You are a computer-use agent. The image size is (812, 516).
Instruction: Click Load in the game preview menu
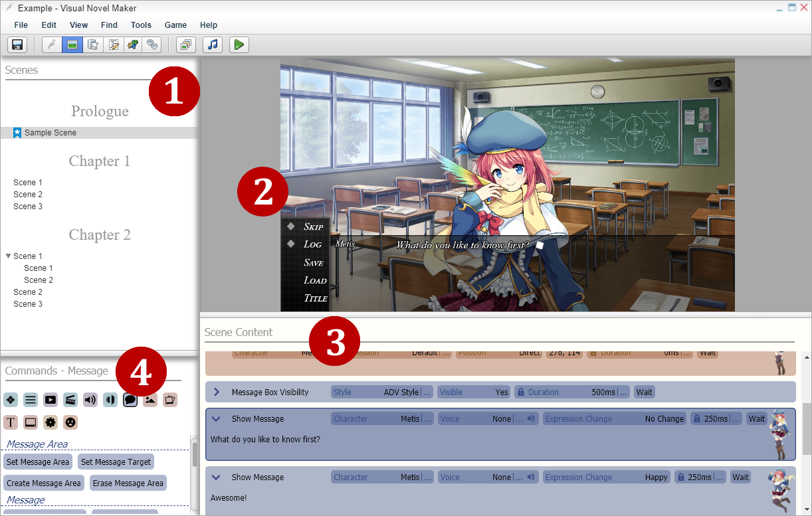point(315,280)
